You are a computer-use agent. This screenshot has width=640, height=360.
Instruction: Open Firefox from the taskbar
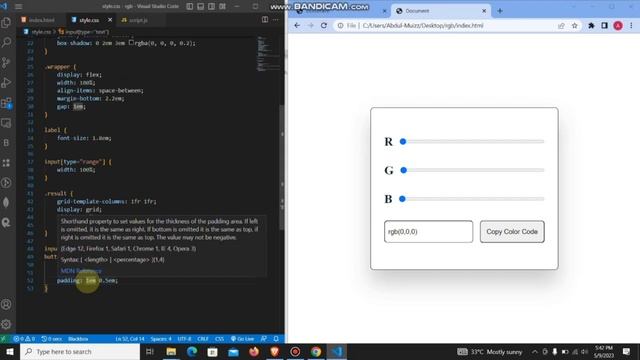(254, 351)
